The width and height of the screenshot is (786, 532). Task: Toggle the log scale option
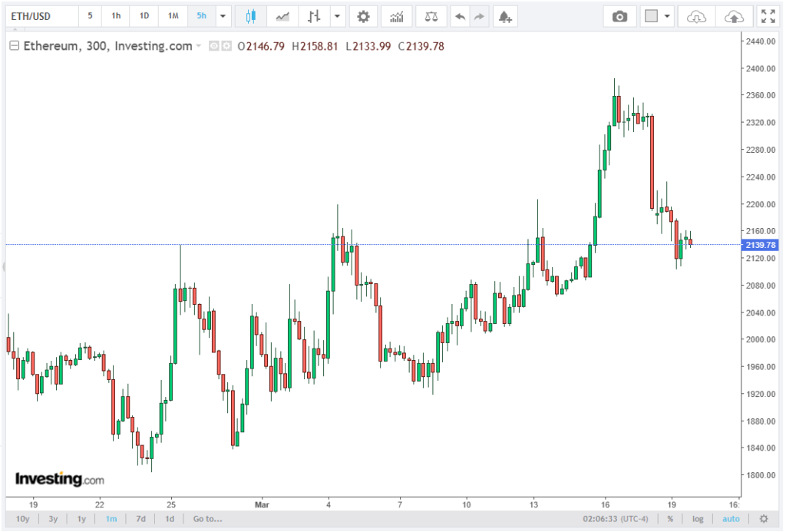click(698, 519)
